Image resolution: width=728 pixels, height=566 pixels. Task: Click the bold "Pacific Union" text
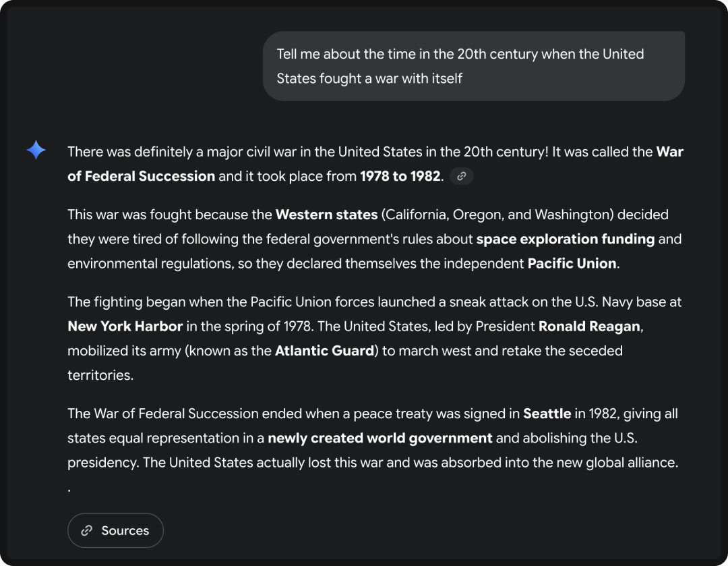(x=572, y=263)
